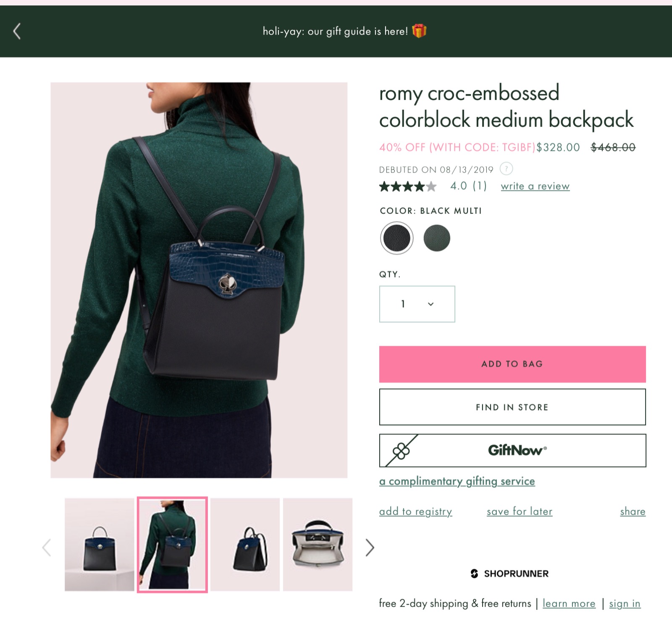Click the share link
The width and height of the screenshot is (672, 640).
pyautogui.click(x=633, y=511)
